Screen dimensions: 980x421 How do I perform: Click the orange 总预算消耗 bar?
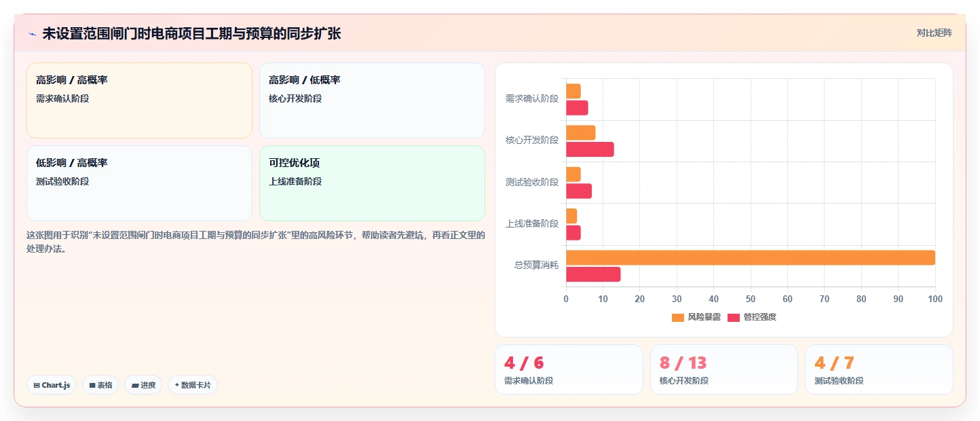(751, 257)
